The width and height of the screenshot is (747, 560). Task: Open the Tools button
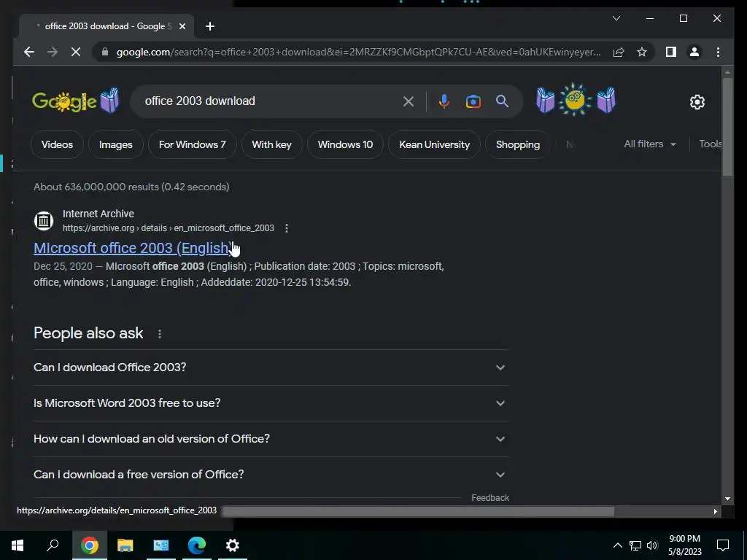click(710, 144)
